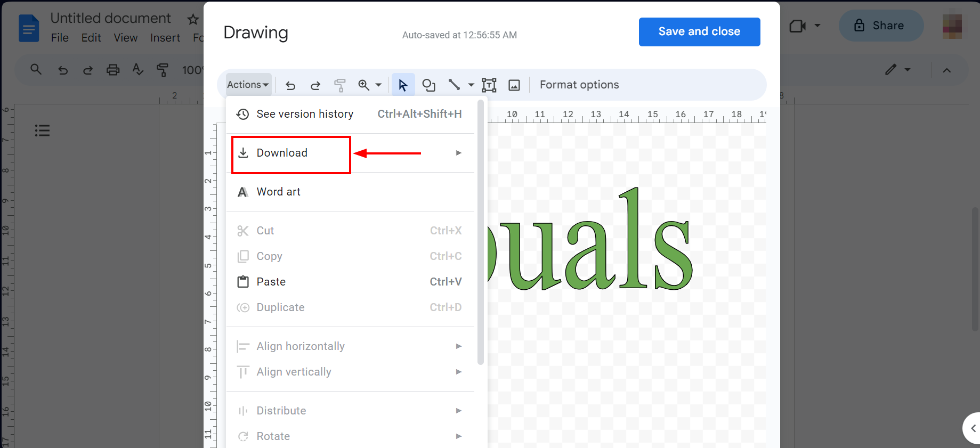This screenshot has height=448, width=980.
Task: Select the Text box tool
Action: (489, 85)
